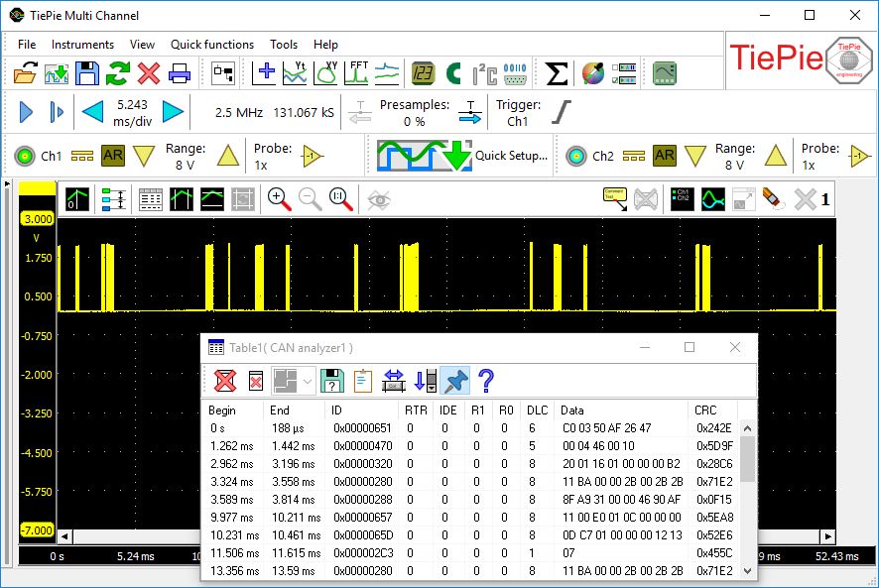Decrease Ch1 range with down triangle
The width and height of the screenshot is (879, 588).
coord(145,156)
